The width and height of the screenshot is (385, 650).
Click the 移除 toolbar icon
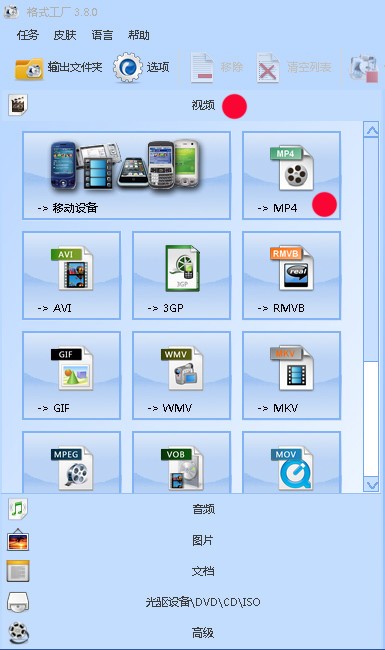202,68
